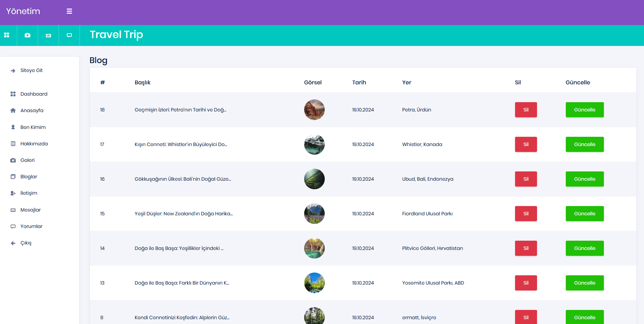Open the comment bubble icon in toolbar
This screenshot has height=324, width=644.
[69, 35]
